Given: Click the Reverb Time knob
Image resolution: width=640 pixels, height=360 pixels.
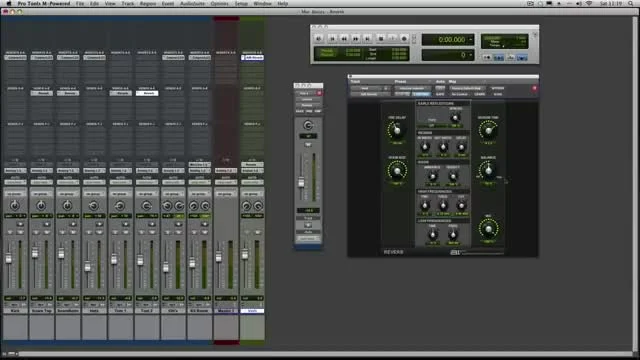Looking at the screenshot, I should pos(488,131).
